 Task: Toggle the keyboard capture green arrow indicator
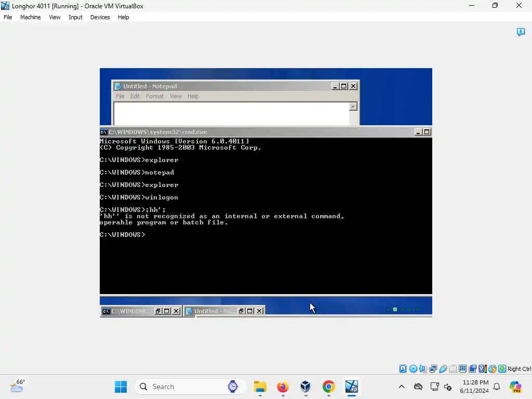502,368
